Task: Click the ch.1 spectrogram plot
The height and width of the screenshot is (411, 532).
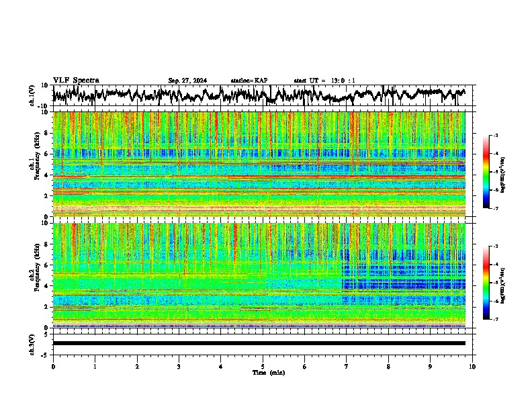Action: (x=259, y=164)
